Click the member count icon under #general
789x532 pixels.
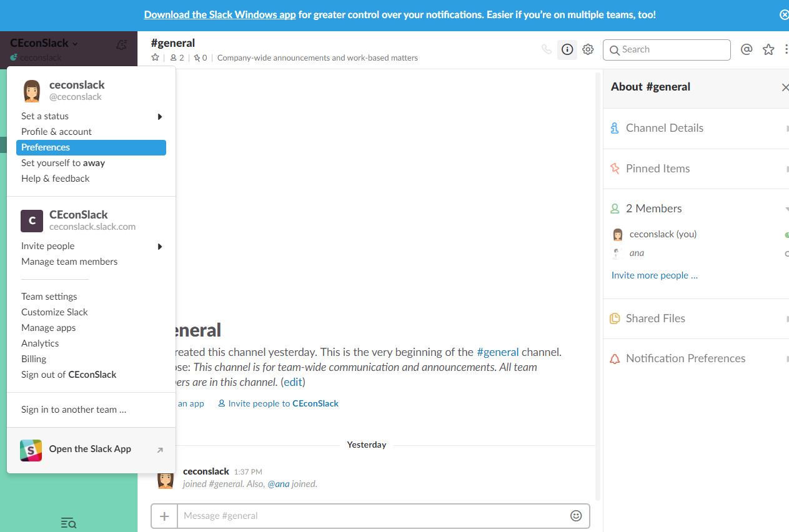[x=177, y=57]
